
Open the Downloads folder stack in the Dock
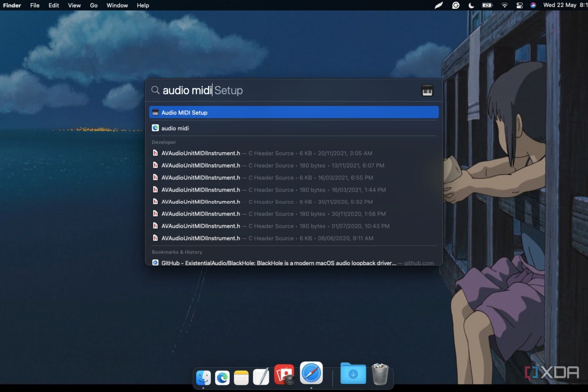(x=353, y=373)
